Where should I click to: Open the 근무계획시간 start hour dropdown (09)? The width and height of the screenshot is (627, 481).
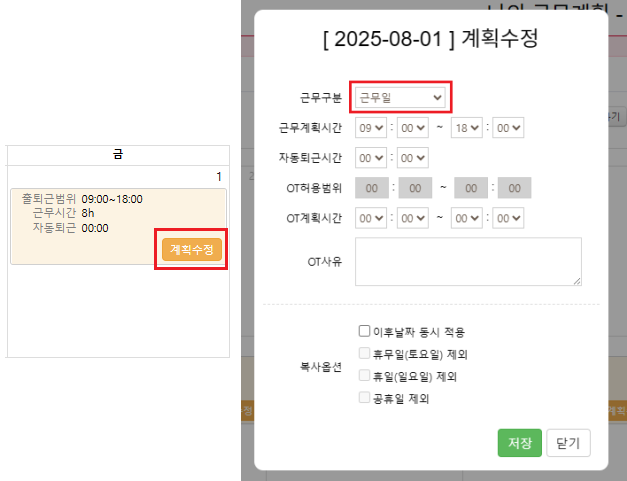coord(371,128)
